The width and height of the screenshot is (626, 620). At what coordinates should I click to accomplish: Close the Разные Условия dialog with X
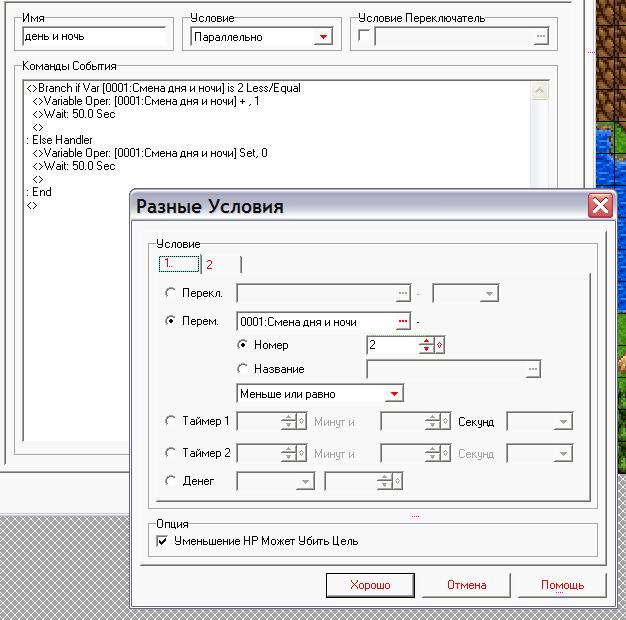tap(599, 206)
